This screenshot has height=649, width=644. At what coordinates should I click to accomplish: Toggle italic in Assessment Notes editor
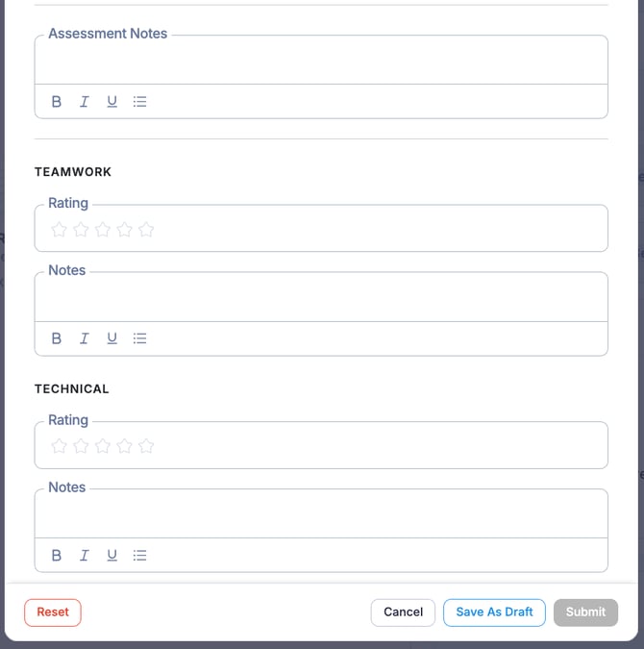pyautogui.click(x=85, y=101)
